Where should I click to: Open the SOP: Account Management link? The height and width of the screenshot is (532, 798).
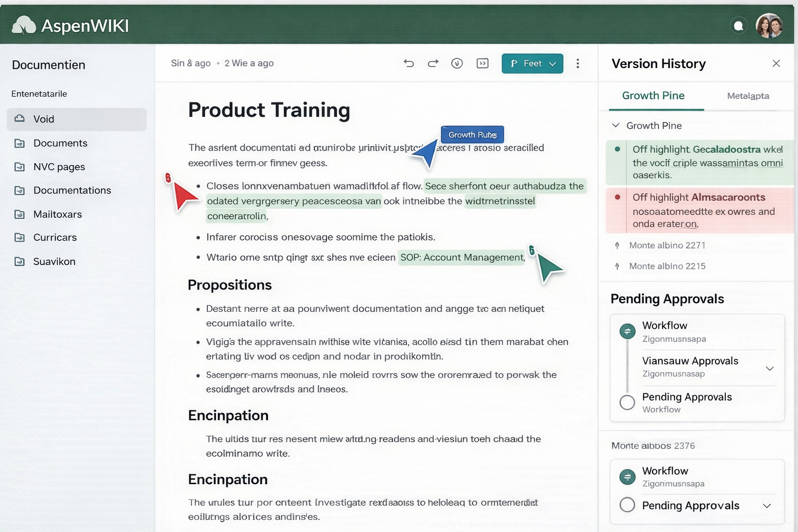[462, 258]
